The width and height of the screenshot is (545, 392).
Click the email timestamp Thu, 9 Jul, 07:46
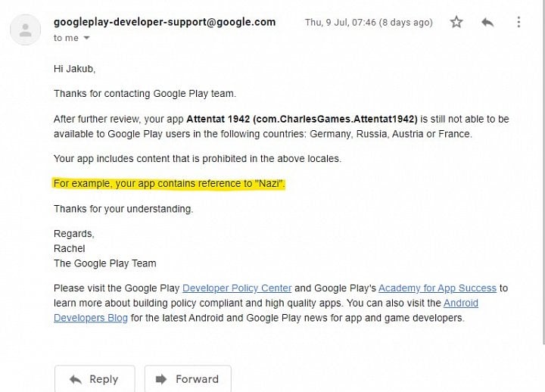(369, 23)
